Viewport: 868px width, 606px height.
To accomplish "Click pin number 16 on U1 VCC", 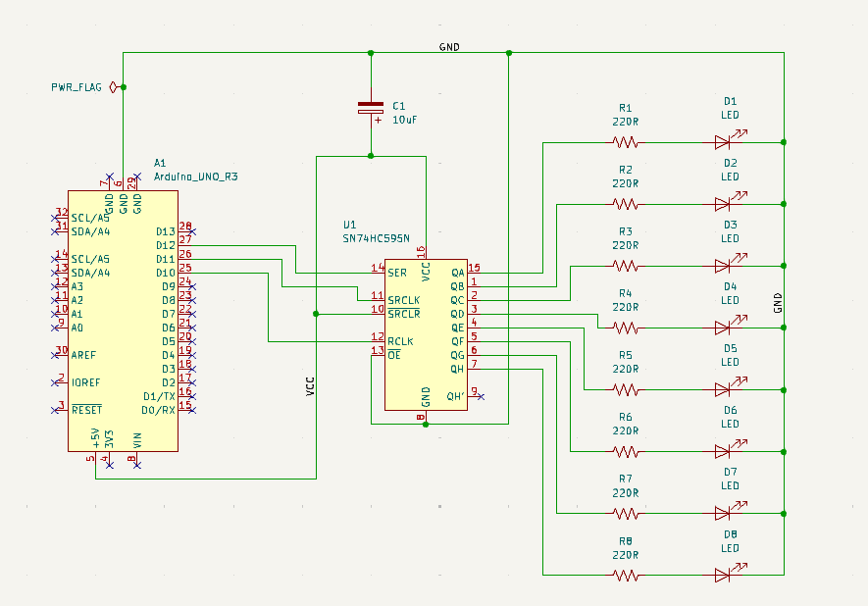I will coord(421,252).
